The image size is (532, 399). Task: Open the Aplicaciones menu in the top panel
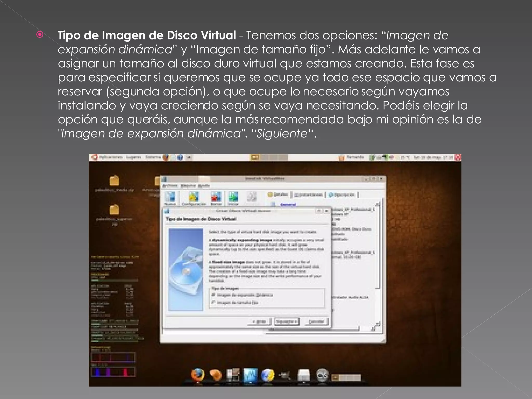111,157
